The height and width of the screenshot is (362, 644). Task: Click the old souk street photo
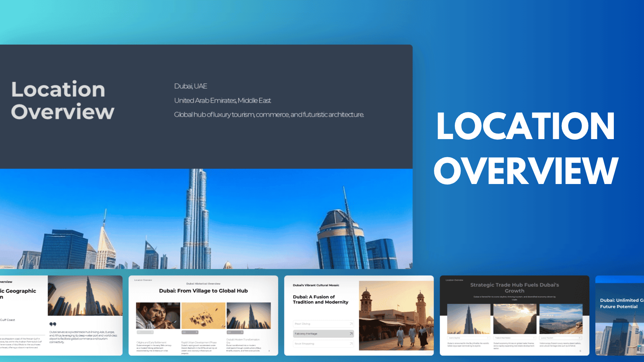click(396, 316)
